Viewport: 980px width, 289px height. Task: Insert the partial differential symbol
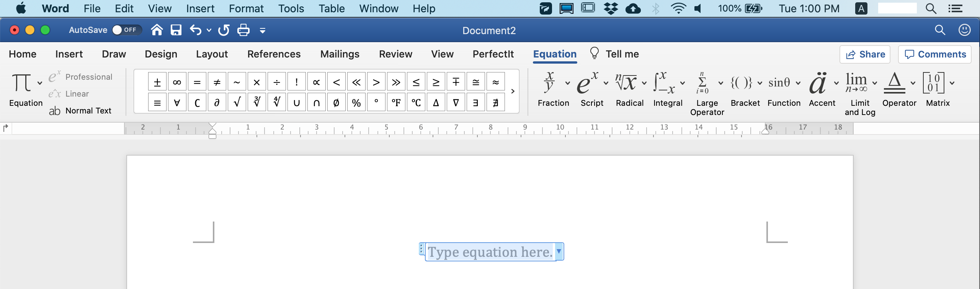click(217, 102)
